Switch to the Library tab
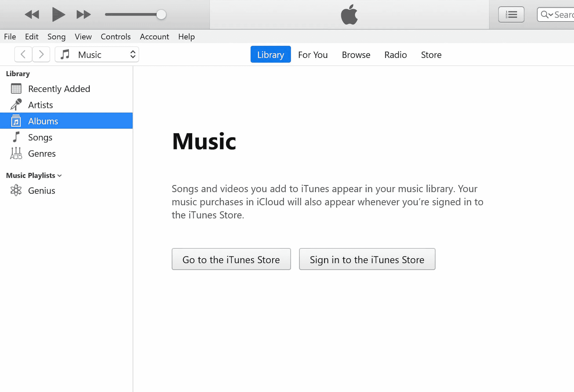Viewport: 574px width, 392px height. point(270,55)
